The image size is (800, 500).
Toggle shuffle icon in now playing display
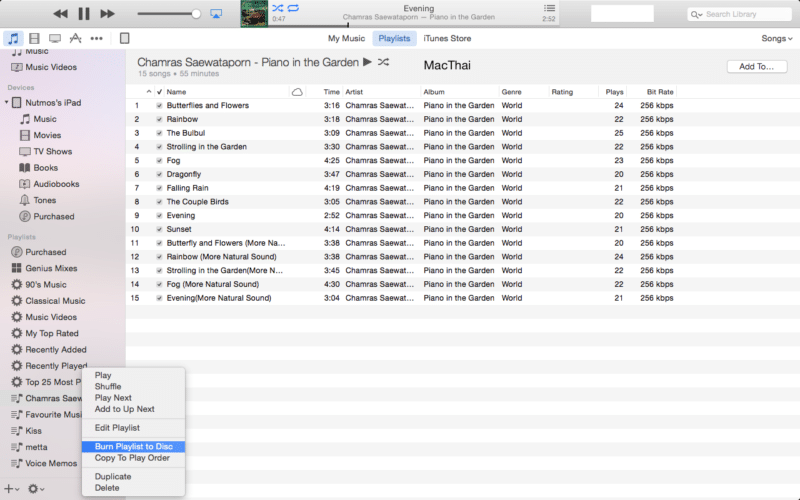click(x=277, y=8)
